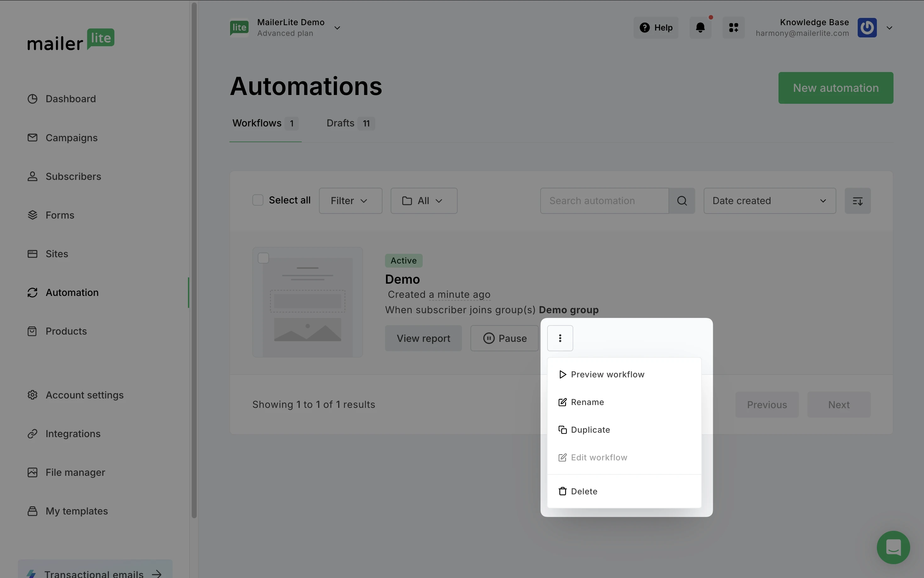Open the Products sidebar link
This screenshot has width=924, height=578.
pyautogui.click(x=66, y=331)
